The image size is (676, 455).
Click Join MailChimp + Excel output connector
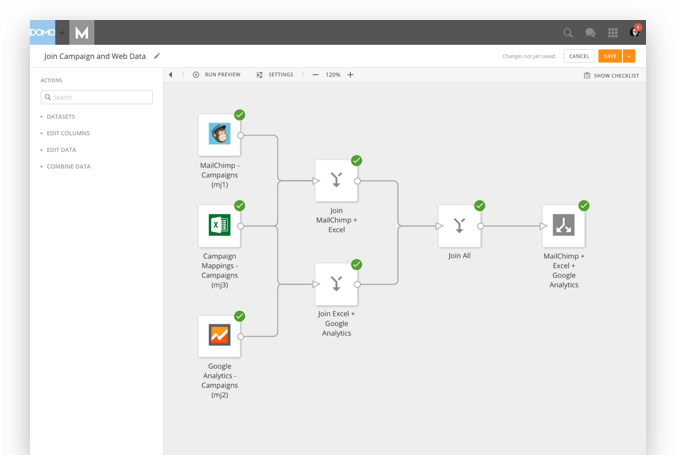357,181
